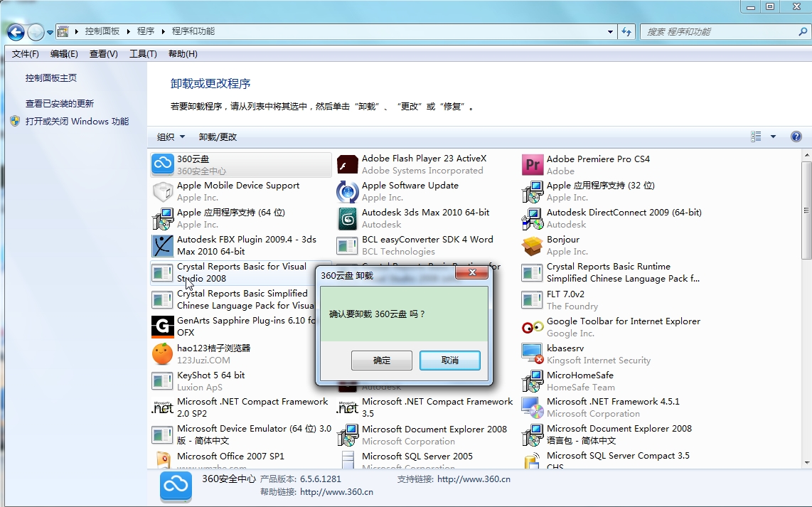Click the Bonjour package icon
Image resolution: width=812 pixels, height=507 pixels.
click(x=533, y=246)
